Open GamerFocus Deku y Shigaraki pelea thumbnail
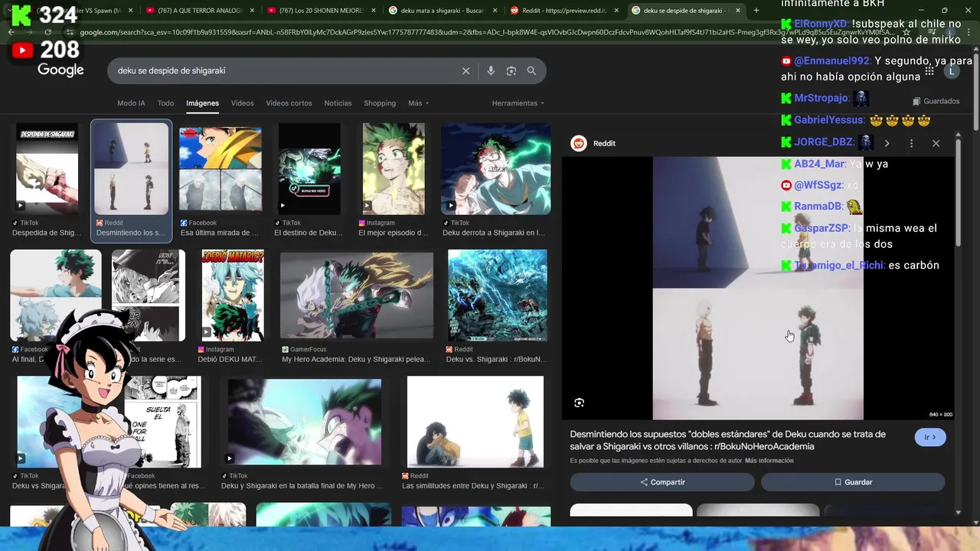980x551 pixels. pos(357,295)
